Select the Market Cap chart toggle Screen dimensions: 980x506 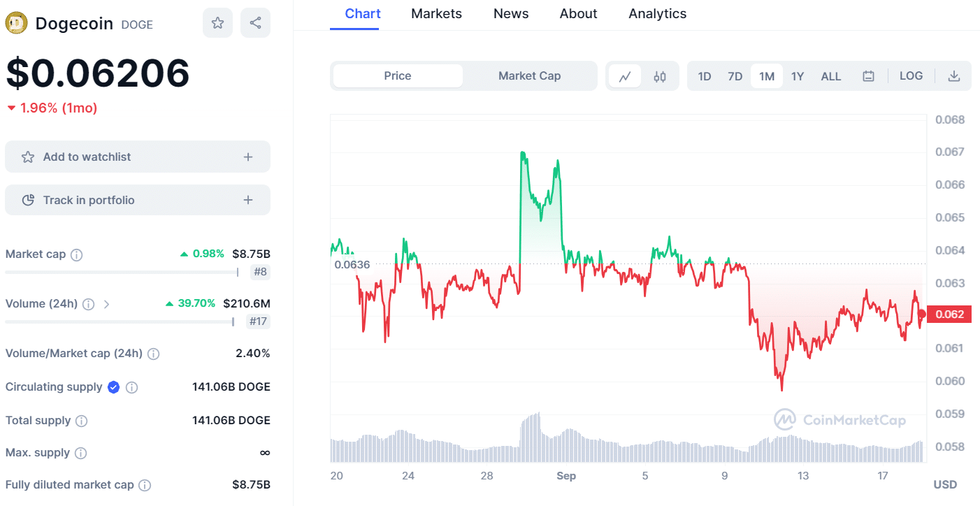[529, 75]
